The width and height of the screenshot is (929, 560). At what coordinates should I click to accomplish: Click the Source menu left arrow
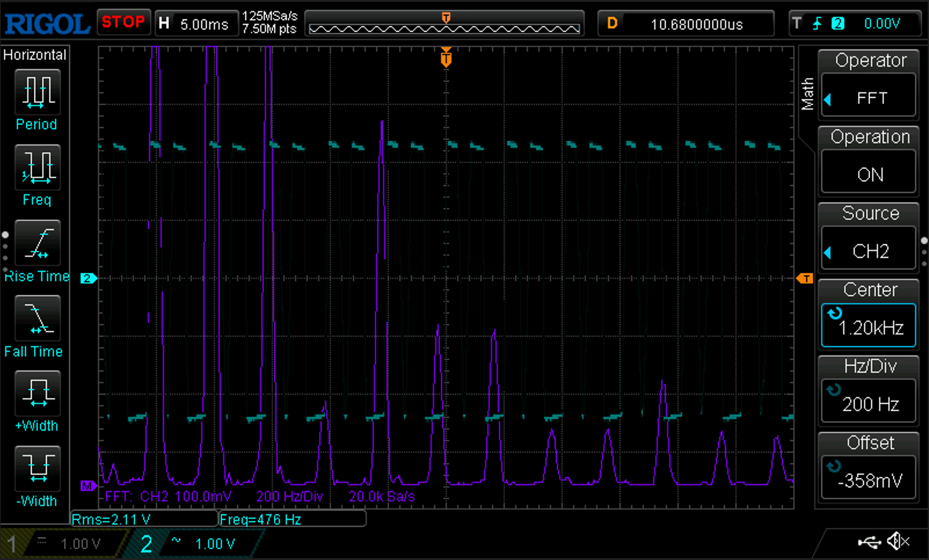(828, 253)
